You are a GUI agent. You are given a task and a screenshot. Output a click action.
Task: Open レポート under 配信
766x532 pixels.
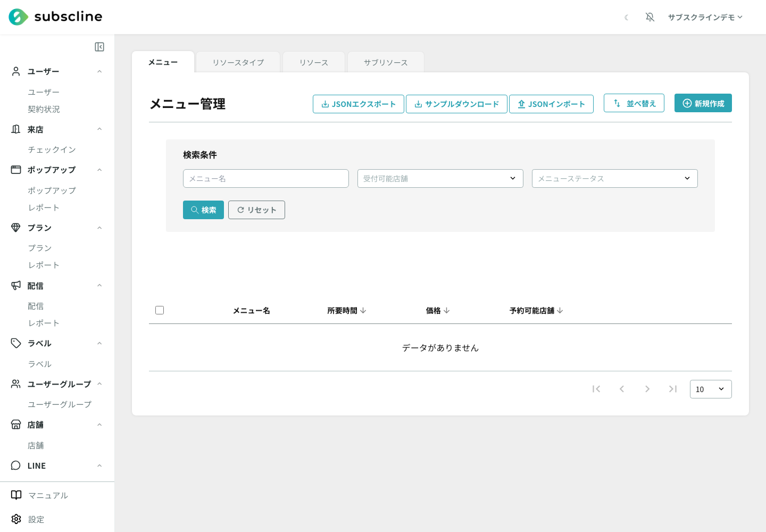44,323
